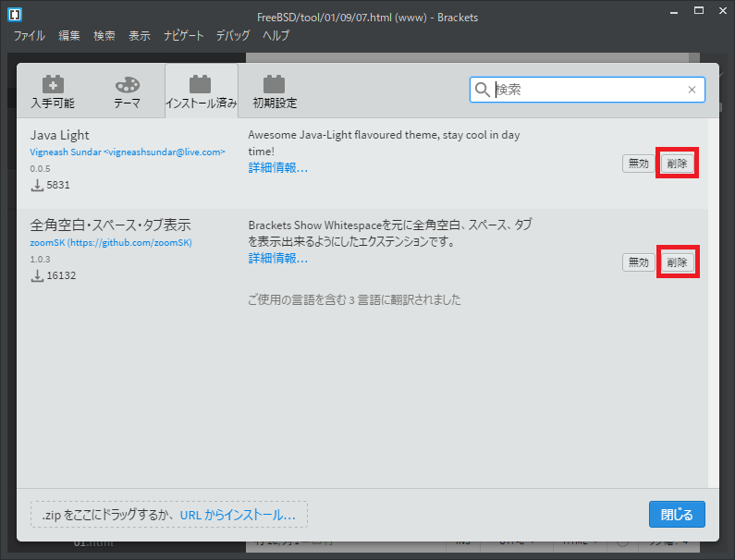Open zoomSK github author link

(x=111, y=242)
